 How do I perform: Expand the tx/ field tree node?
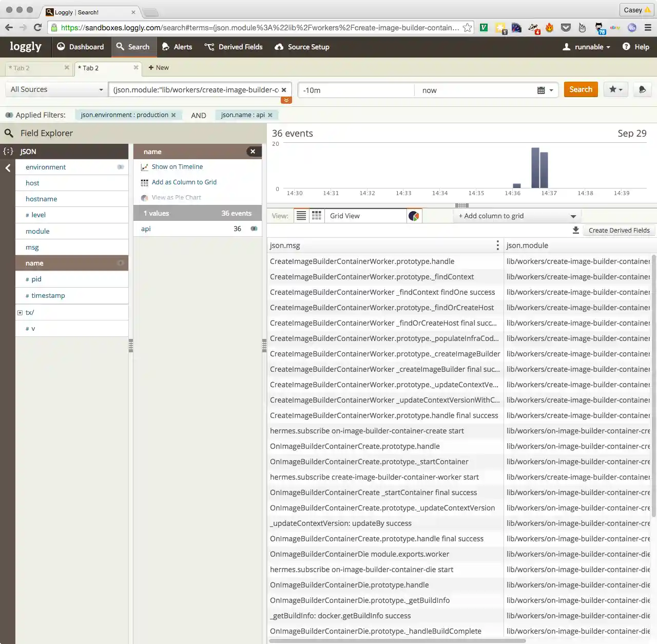(x=20, y=313)
